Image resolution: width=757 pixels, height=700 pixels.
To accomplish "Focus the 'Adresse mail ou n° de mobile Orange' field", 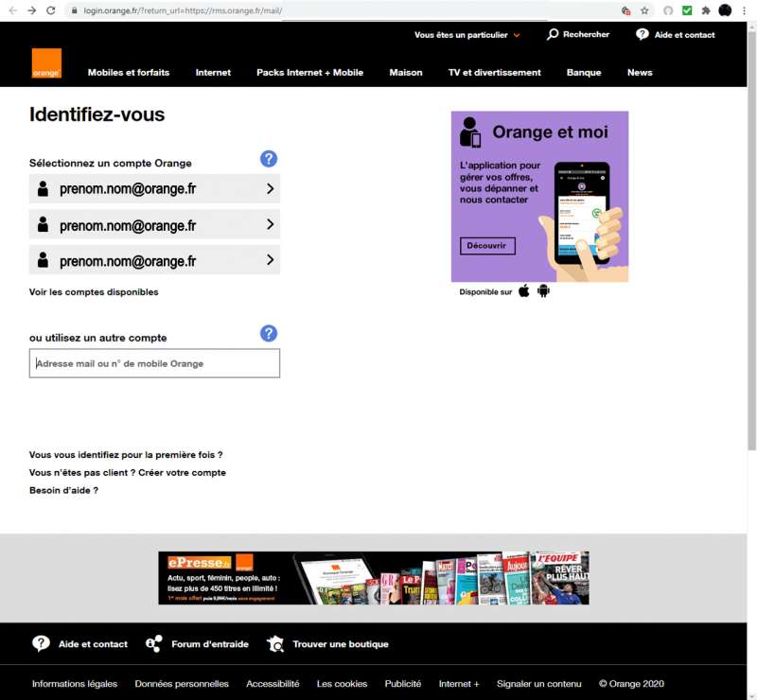I will click(x=154, y=363).
